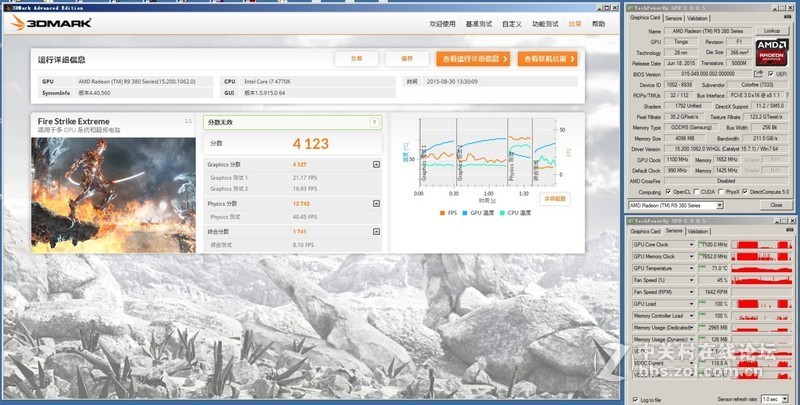The height and width of the screenshot is (405, 800).
Task: Collapse the 综合分数 section
Action: 376,232
